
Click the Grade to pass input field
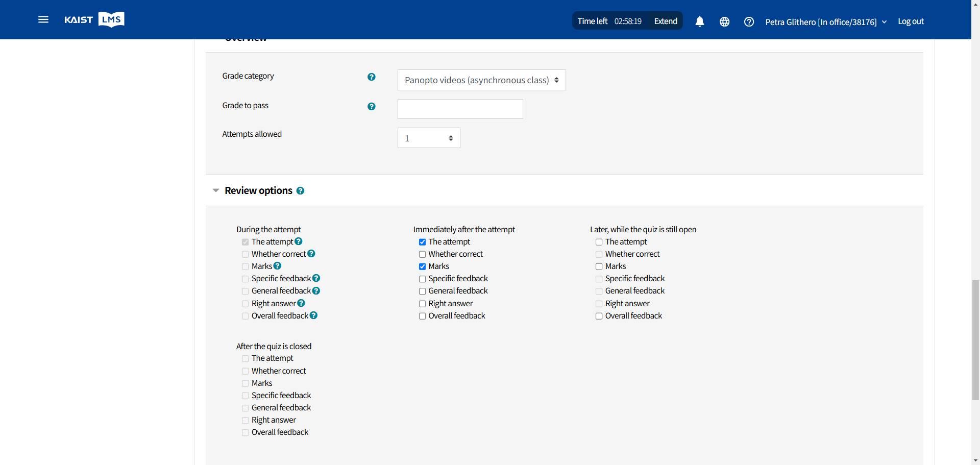point(460,109)
